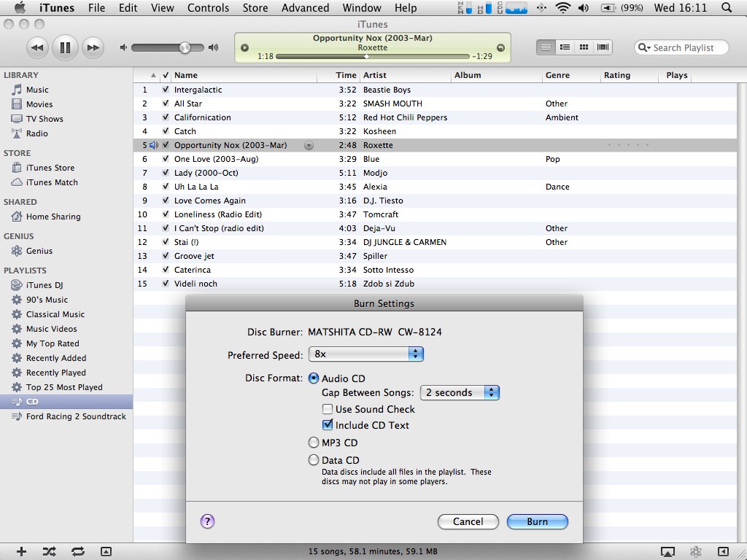Image resolution: width=747 pixels, height=560 pixels.
Task: Uncheck the Californication song checkbox
Action: pyautogui.click(x=166, y=117)
